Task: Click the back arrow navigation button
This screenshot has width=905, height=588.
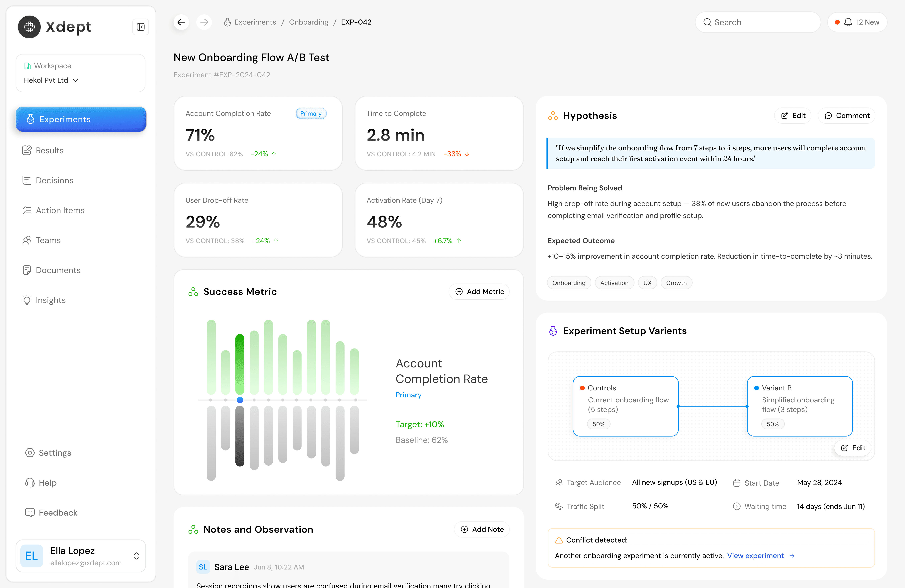Action: (x=181, y=22)
